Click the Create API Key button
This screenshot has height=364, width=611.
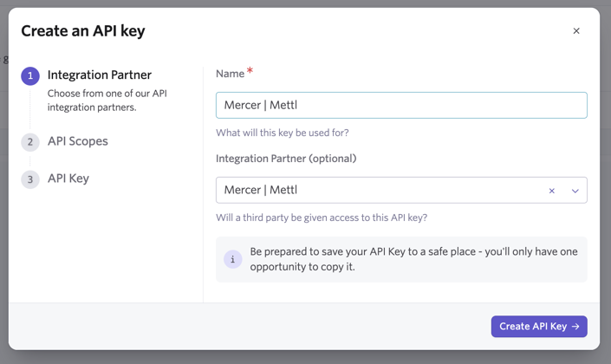[539, 326]
